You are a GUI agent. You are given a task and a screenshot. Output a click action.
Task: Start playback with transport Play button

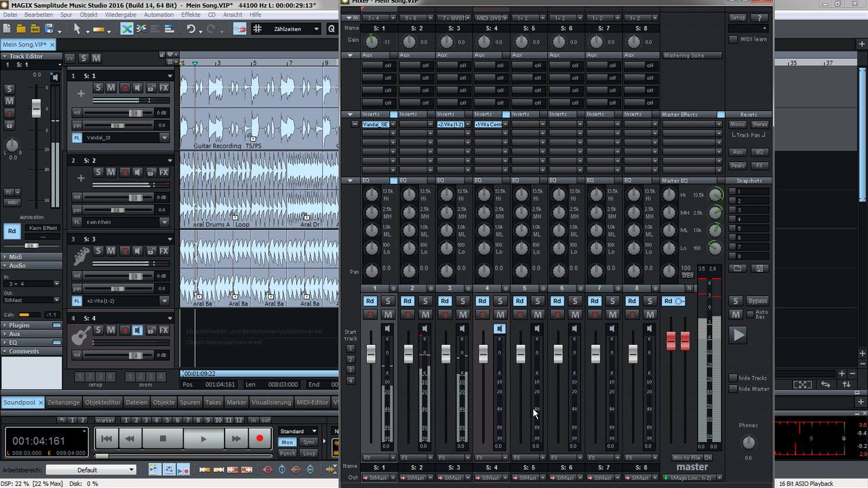tap(203, 439)
